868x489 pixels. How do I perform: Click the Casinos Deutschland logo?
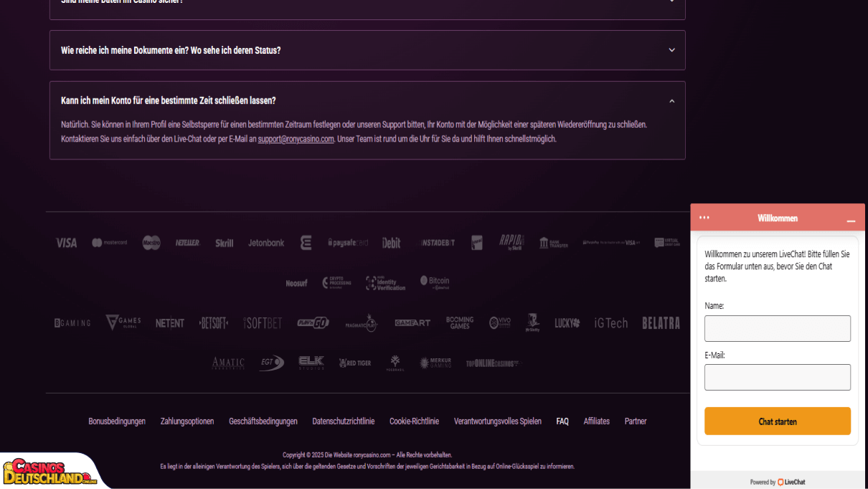50,472
